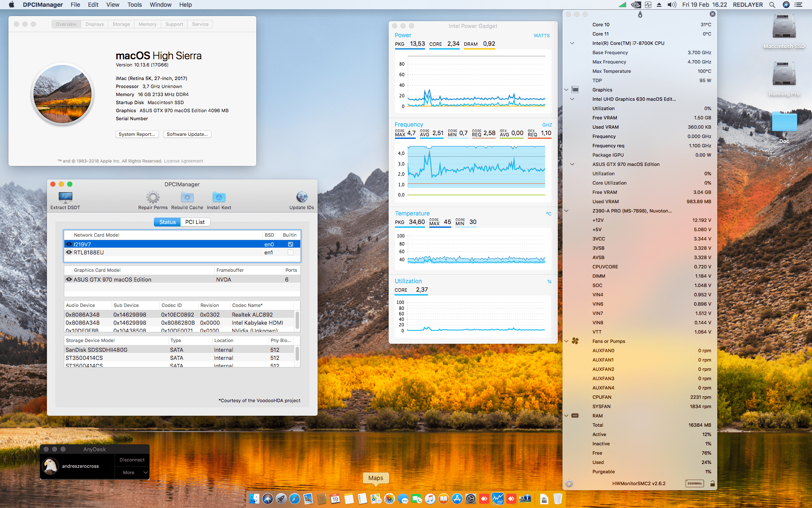Switch to the PCI List tab
Image resolution: width=812 pixels, height=508 pixels.
(195, 222)
